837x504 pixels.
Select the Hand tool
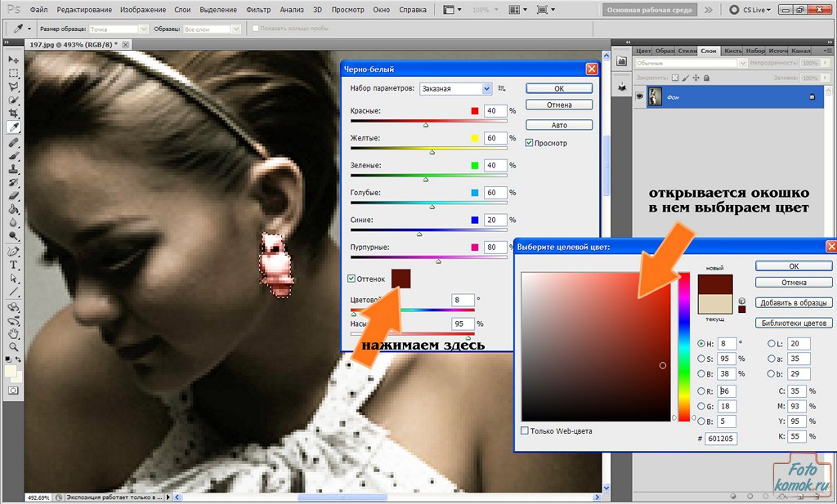point(14,333)
